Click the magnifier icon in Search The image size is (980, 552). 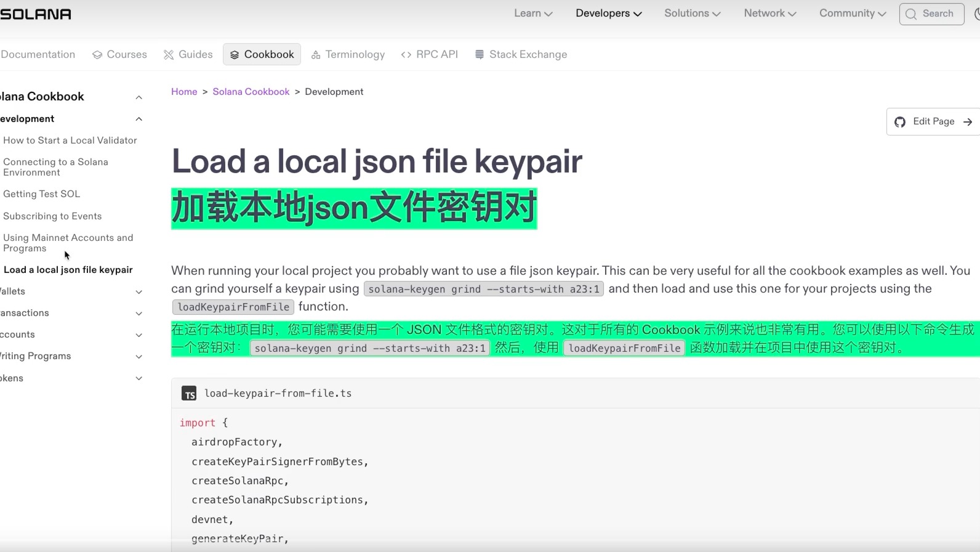(x=911, y=14)
